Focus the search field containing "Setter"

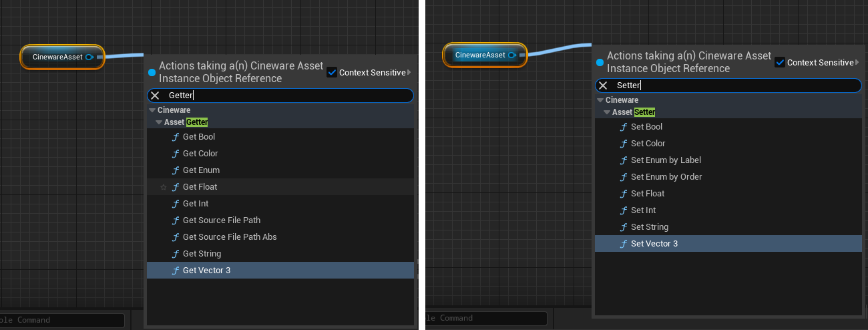coord(734,86)
